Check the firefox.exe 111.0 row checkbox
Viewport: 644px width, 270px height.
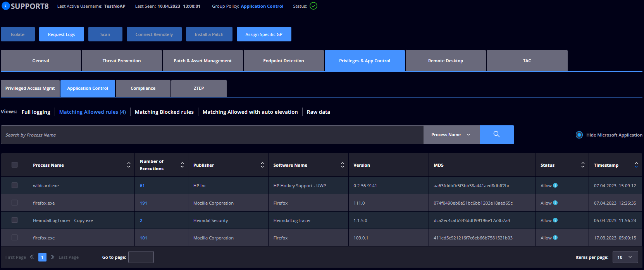tap(15, 203)
